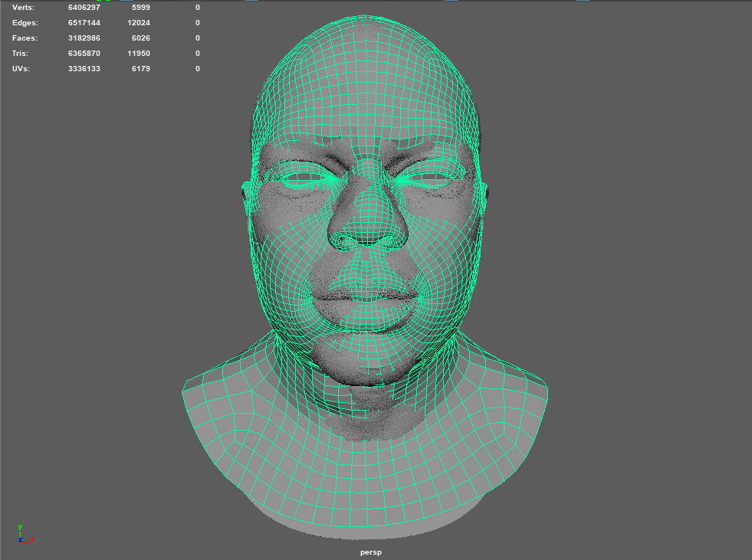Click the UVs value 6179
Image resolution: width=752 pixels, height=560 pixels.
[140, 69]
